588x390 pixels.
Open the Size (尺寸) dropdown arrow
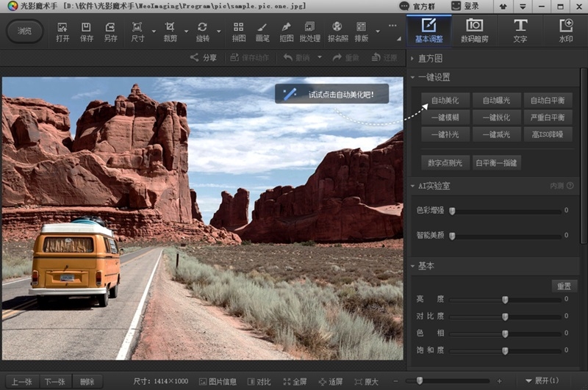click(x=152, y=32)
